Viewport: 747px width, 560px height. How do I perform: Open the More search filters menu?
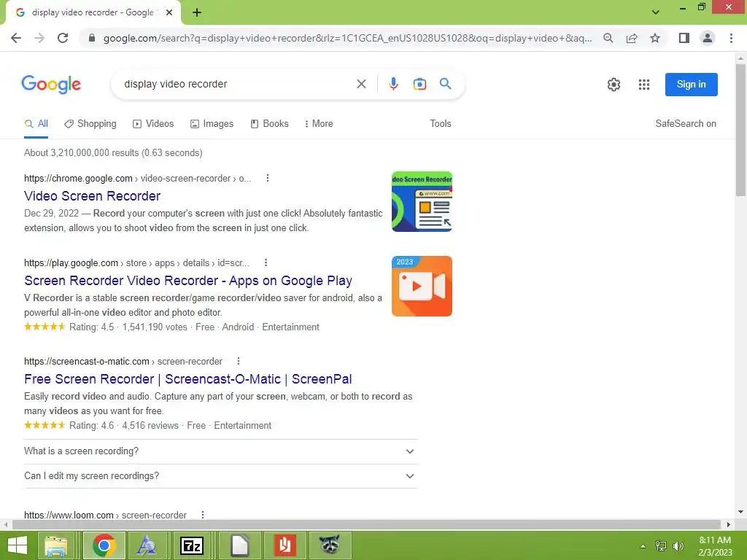coord(318,124)
